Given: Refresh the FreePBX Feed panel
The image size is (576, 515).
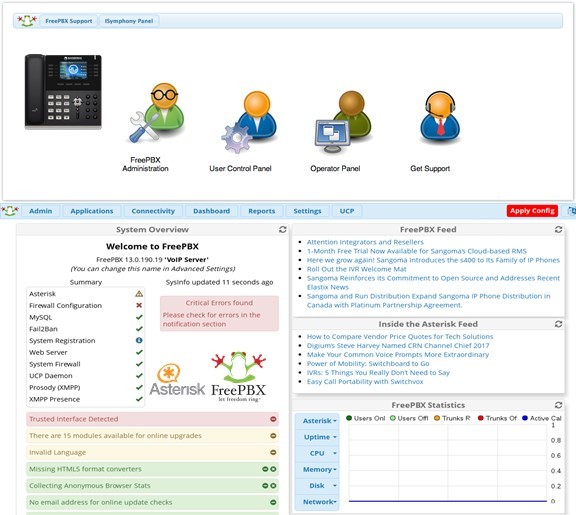Looking at the screenshot, I should click(558, 230).
